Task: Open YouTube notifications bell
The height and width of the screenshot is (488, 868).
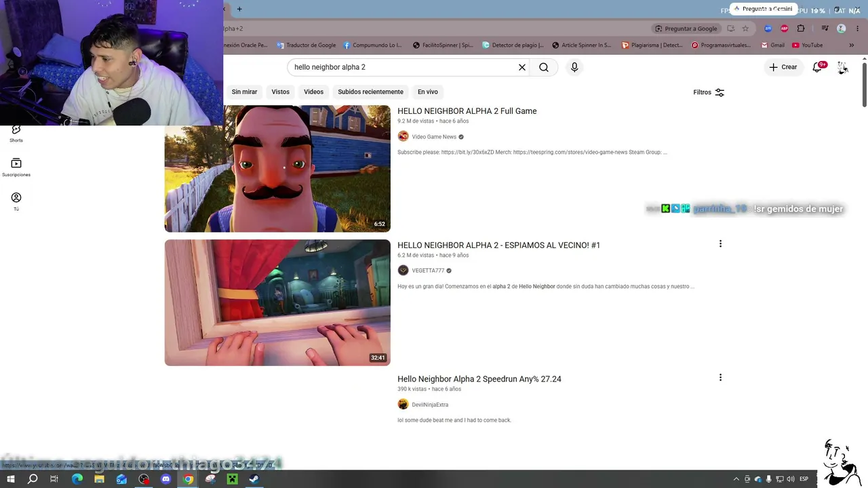Action: coord(818,67)
